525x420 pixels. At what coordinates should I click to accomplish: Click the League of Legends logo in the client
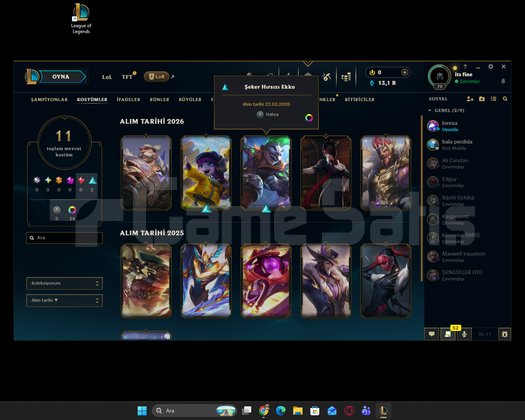pos(32,76)
